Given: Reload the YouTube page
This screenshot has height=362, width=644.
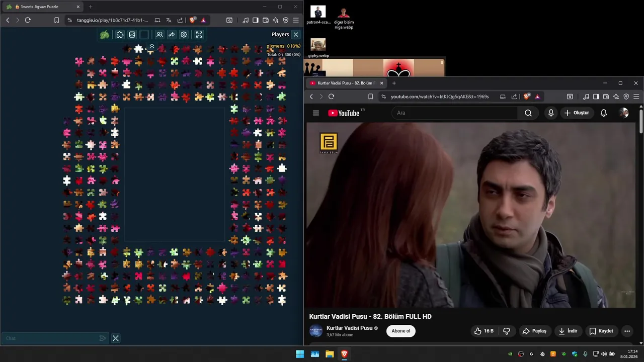Looking at the screenshot, I should coord(331,97).
